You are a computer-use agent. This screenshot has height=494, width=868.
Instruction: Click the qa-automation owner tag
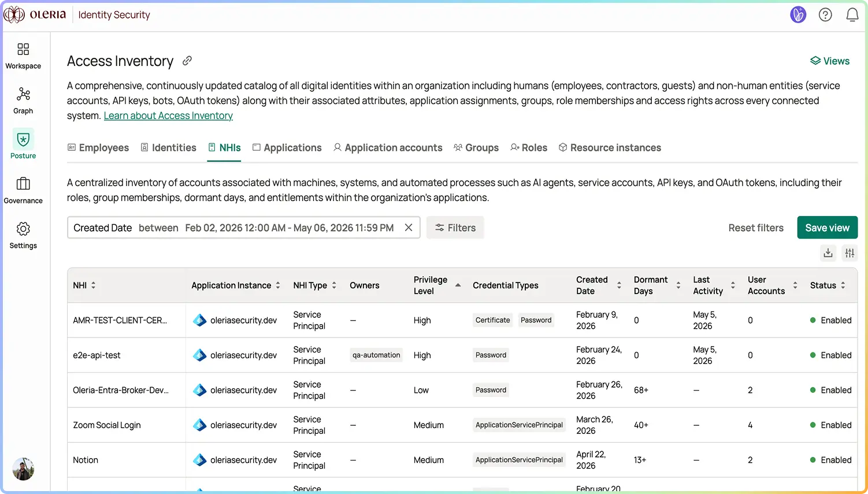(x=376, y=355)
